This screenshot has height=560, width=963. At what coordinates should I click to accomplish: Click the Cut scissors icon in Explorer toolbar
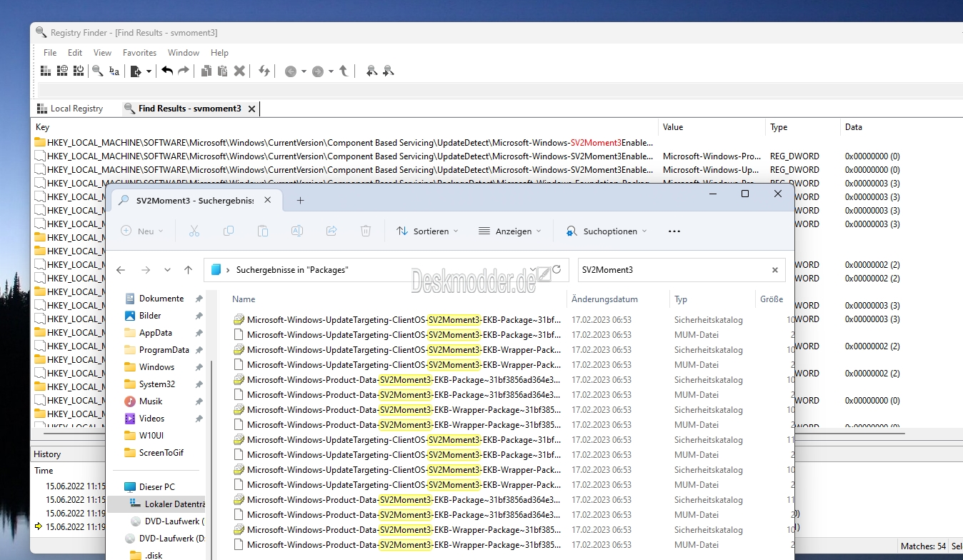tap(194, 231)
